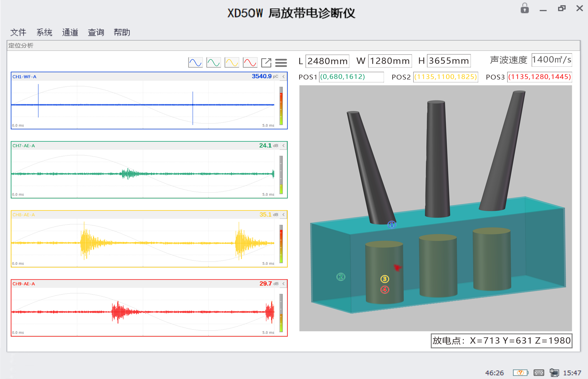
Task: Select red sensor marker 4
Action: [x=385, y=290]
